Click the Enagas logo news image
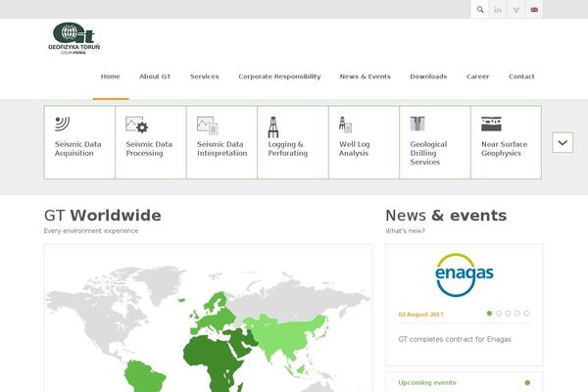The image size is (588, 392). coord(465,274)
